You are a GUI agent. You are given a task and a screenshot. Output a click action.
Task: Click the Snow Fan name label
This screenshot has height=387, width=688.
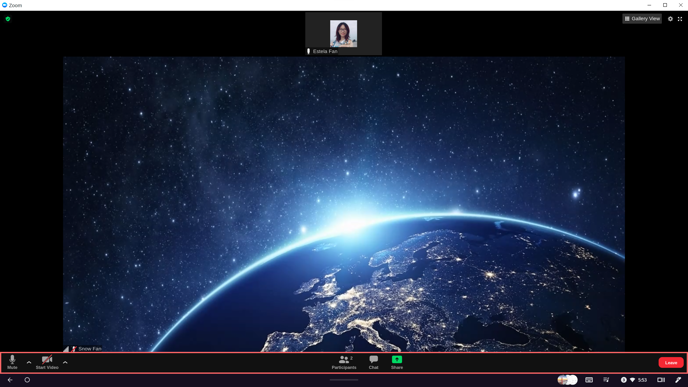coord(90,349)
